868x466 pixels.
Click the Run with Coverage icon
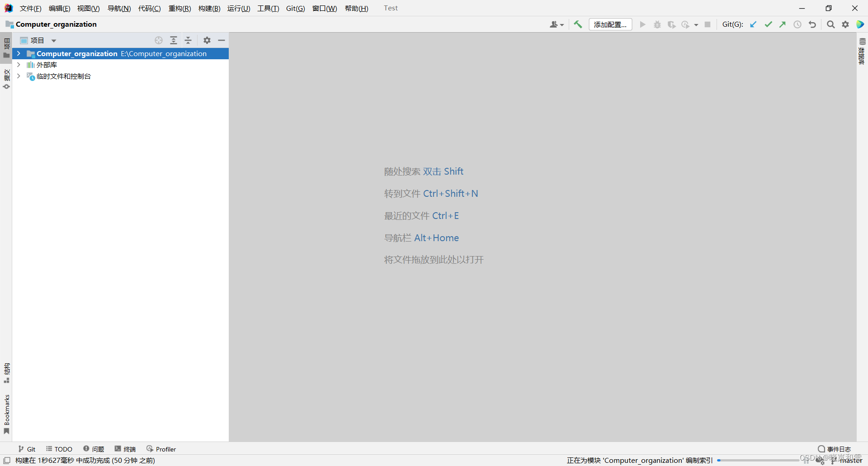pyautogui.click(x=672, y=24)
